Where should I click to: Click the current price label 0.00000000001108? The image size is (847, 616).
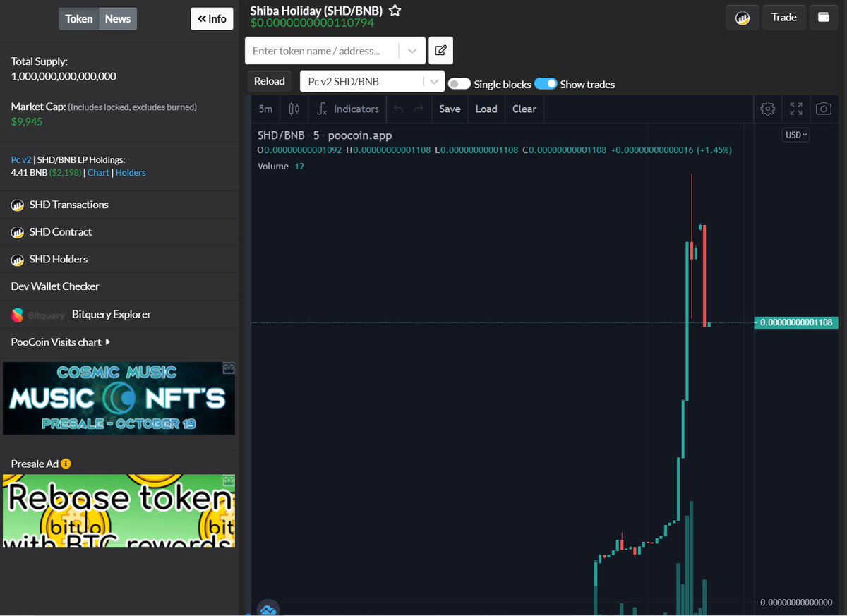tap(795, 322)
